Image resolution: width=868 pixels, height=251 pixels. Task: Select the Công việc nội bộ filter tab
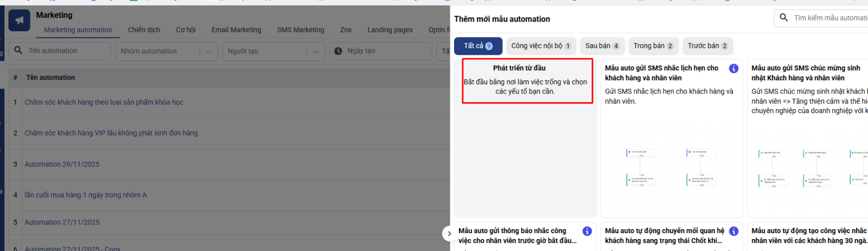[x=540, y=46]
